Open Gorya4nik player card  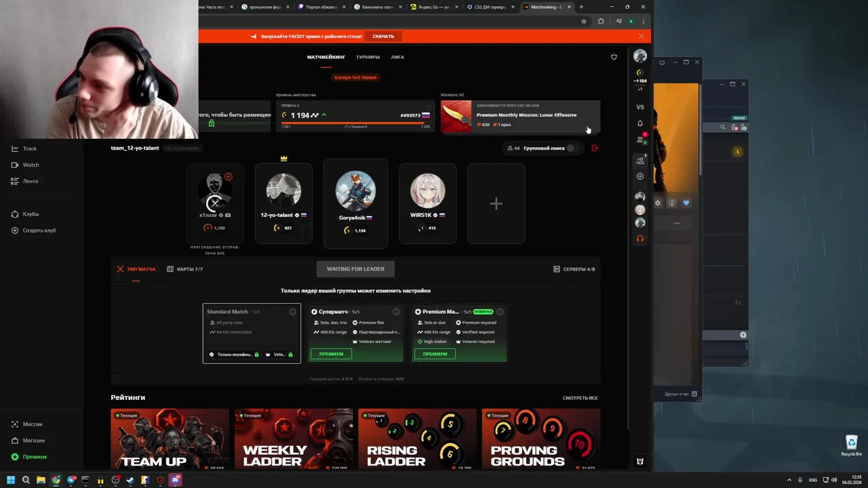[x=355, y=204]
